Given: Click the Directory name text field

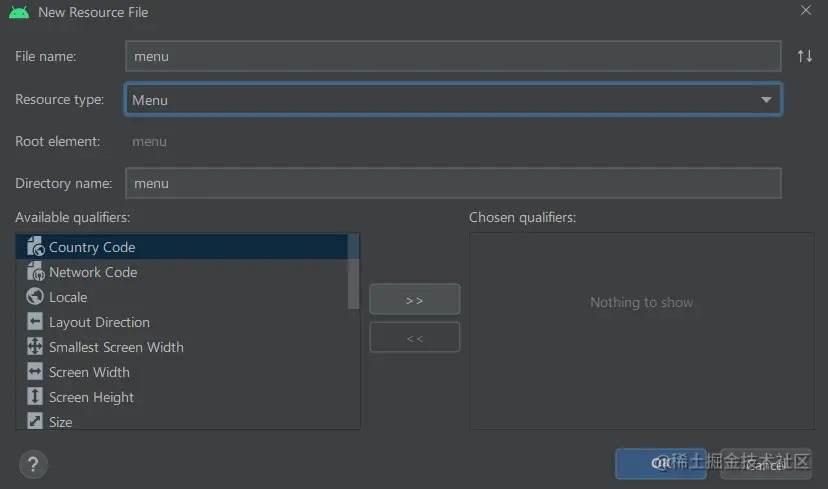Looking at the screenshot, I should click(x=453, y=183).
